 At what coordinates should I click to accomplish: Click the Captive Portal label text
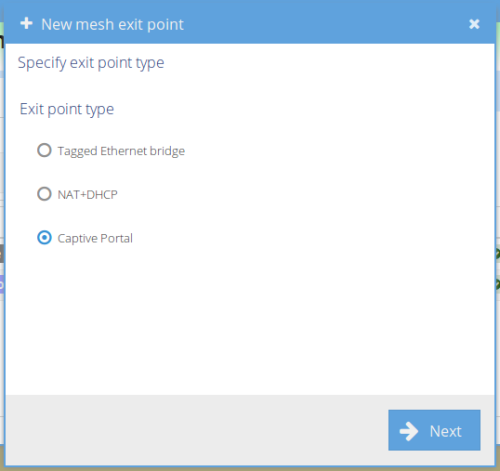pos(95,238)
